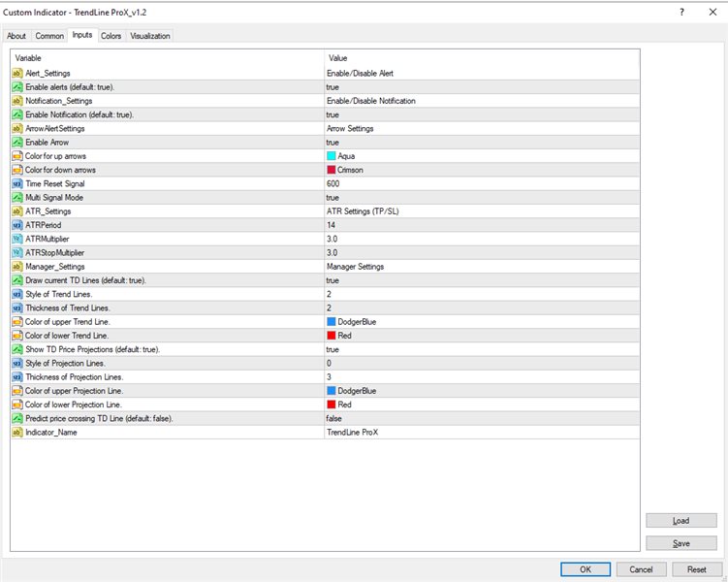Click the ATRStopMultiplier value 3.0

(x=332, y=252)
